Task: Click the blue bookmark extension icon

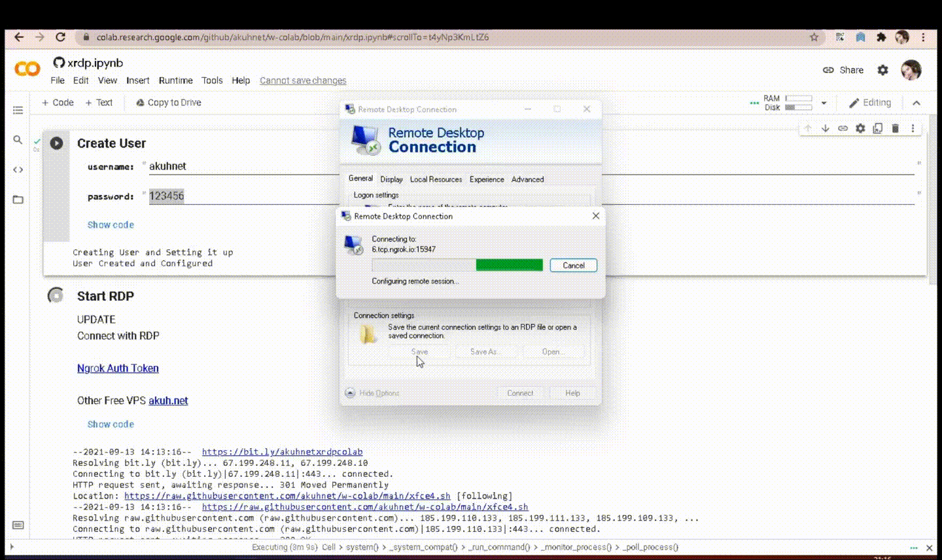Action: (x=860, y=37)
